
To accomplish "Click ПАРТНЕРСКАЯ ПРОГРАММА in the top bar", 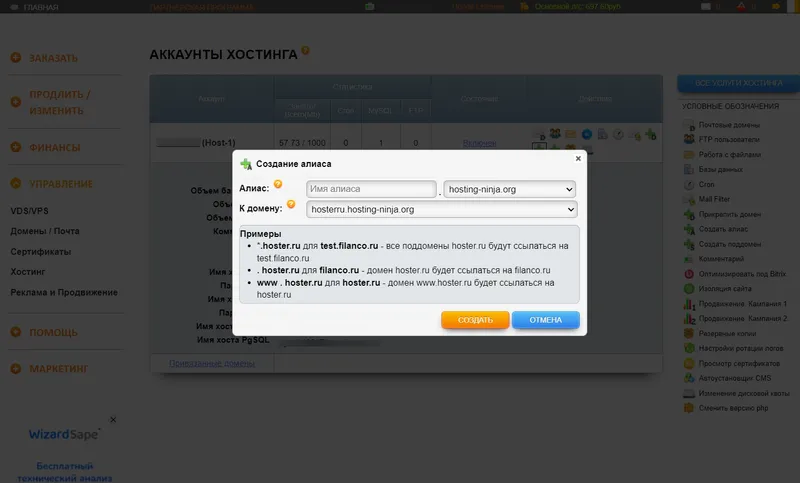I will [x=203, y=7].
